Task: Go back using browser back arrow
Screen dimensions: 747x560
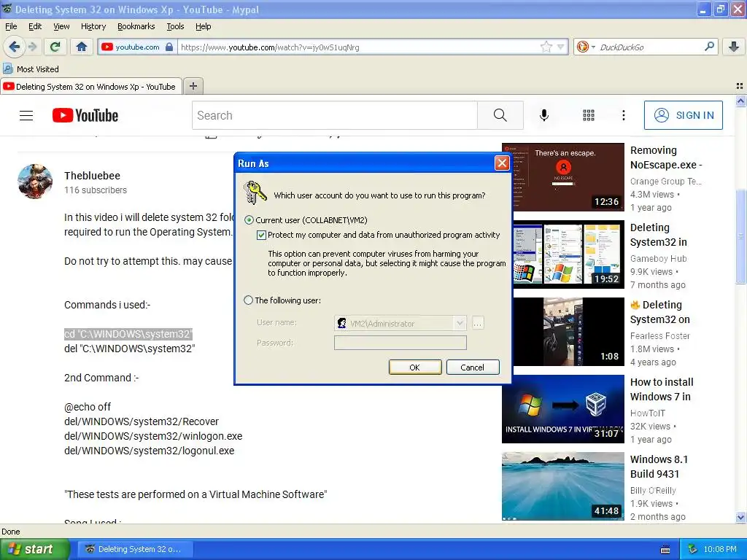Action: point(14,47)
